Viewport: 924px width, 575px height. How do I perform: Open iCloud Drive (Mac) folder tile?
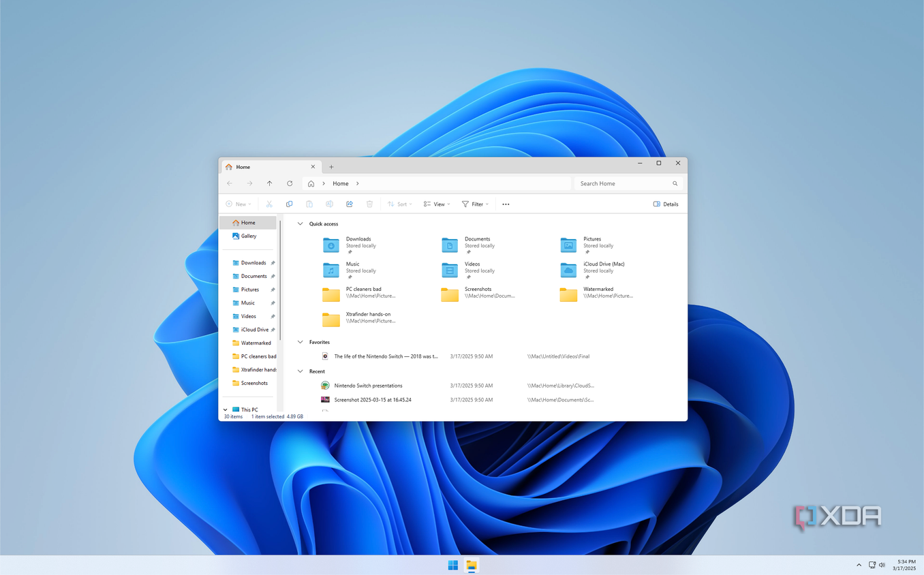coord(592,270)
